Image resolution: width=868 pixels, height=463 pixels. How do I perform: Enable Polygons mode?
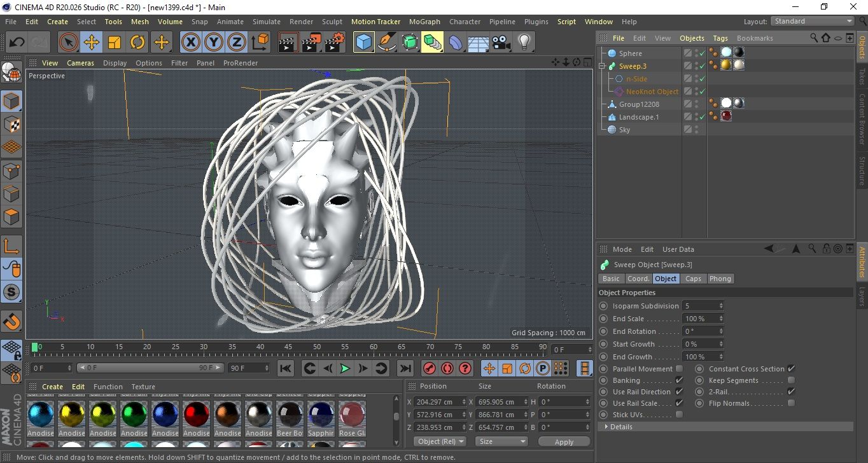tap(11, 217)
